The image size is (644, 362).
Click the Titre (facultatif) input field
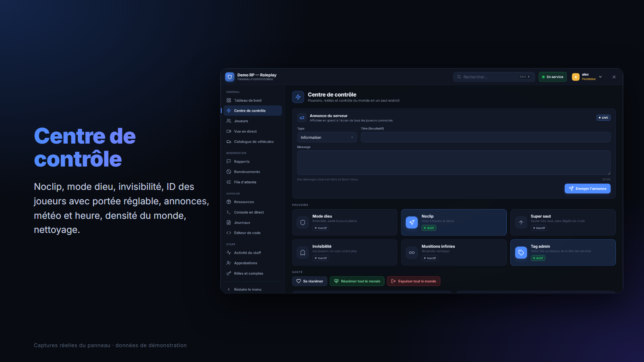tap(485, 138)
